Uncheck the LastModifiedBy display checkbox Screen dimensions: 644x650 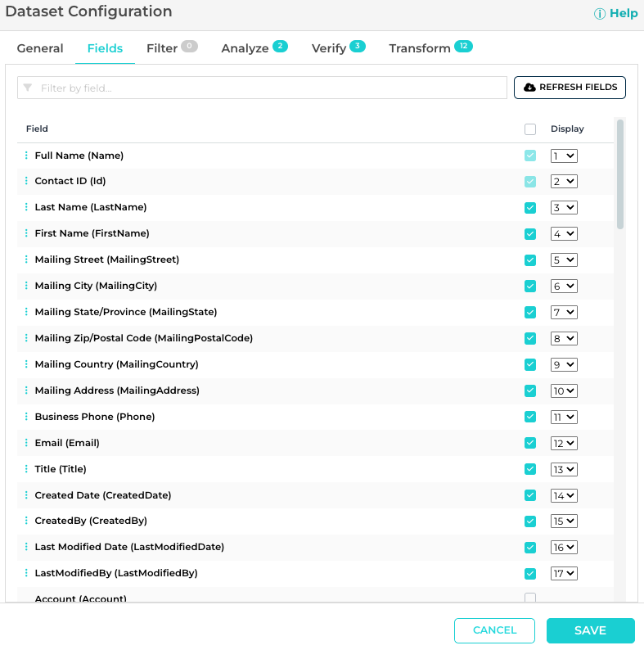[x=530, y=573]
